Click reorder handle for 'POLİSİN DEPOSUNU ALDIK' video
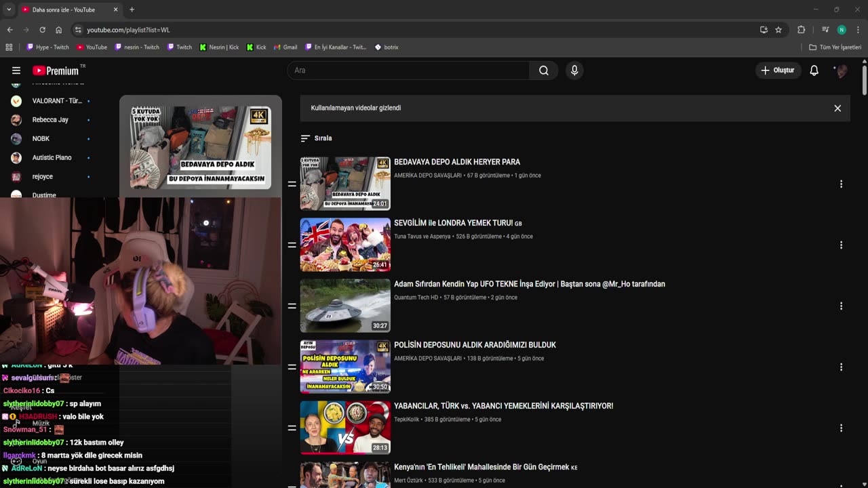 tap(292, 367)
